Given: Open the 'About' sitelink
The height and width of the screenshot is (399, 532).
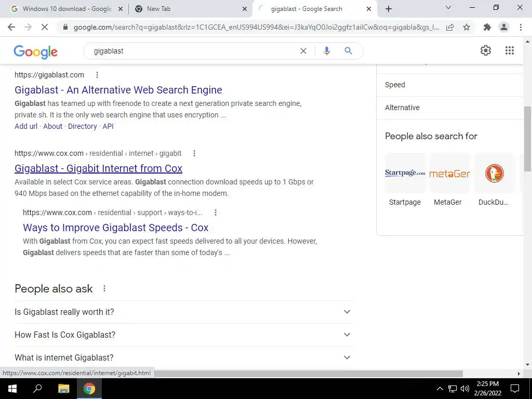Looking at the screenshot, I should 52,126.
